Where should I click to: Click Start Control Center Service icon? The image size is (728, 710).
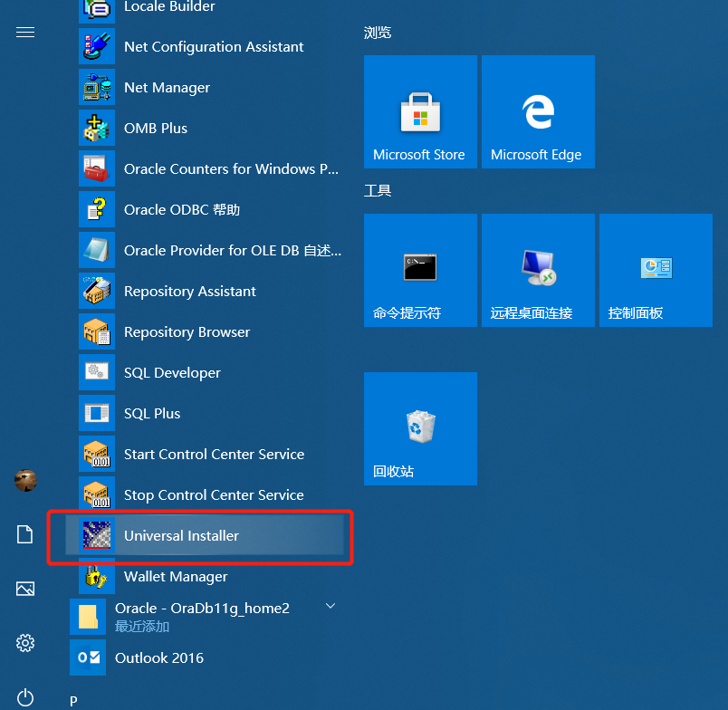[x=97, y=454]
